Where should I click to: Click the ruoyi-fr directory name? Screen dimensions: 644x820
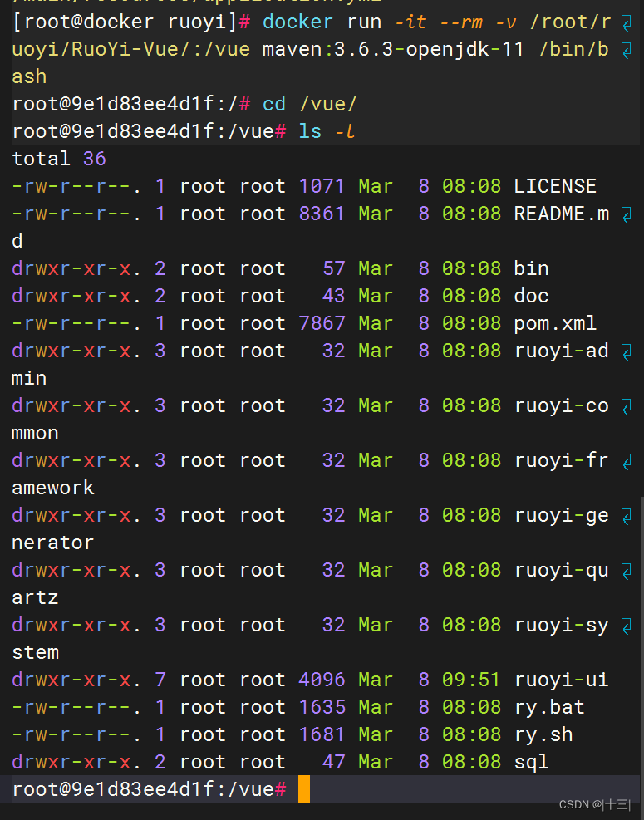point(561,460)
